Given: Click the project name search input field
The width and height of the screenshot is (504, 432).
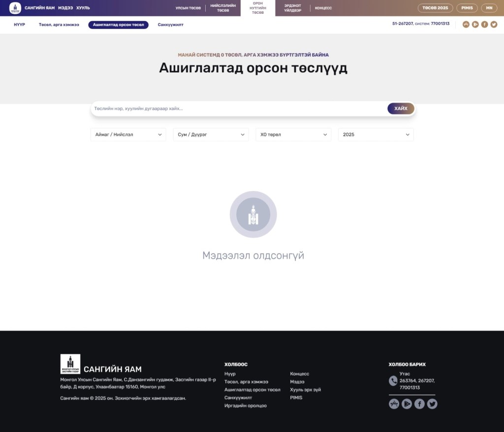Looking at the screenshot, I should (x=239, y=109).
